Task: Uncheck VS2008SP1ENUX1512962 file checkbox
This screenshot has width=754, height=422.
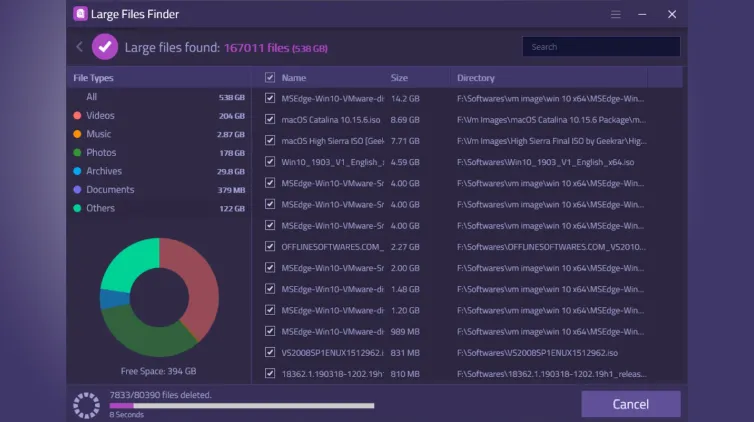Action: click(270, 352)
